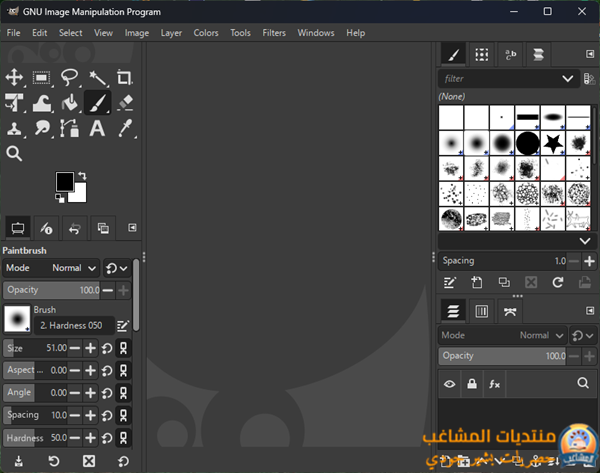Choose the Free Select lasso tool

tap(70, 77)
